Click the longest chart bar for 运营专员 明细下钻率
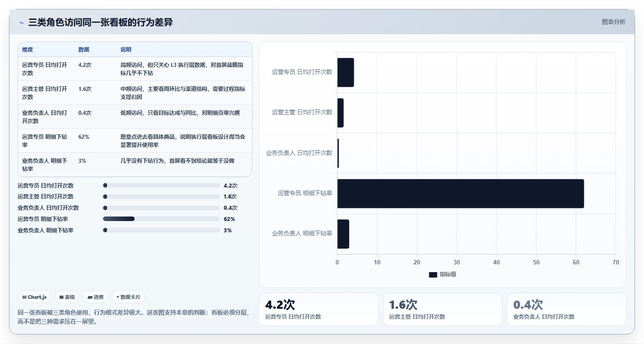 461,193
